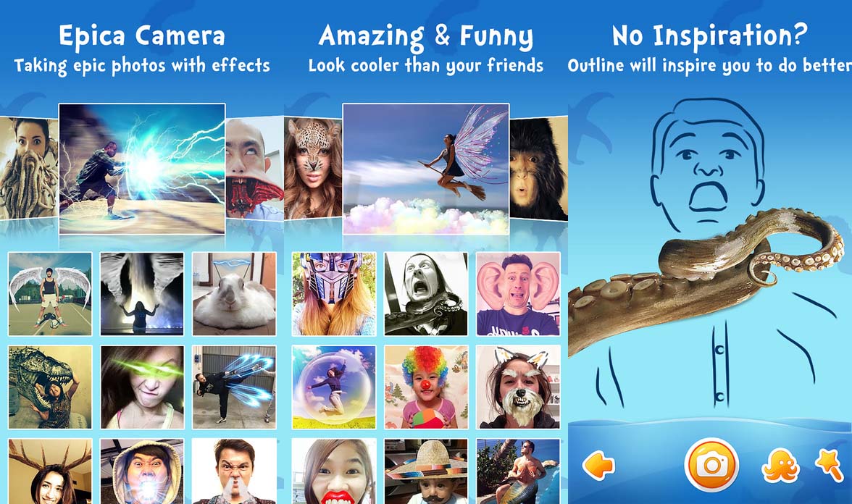This screenshot has width=852, height=504.
Task: Click the orange back arrow icon
Action: coord(598,466)
